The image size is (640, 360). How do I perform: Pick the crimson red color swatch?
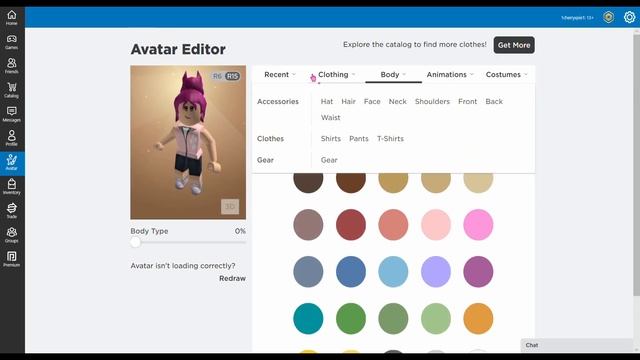pyautogui.click(x=351, y=225)
